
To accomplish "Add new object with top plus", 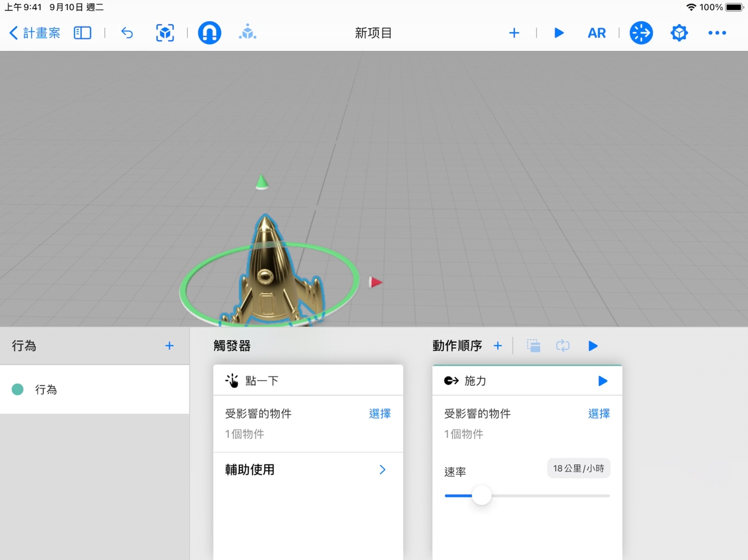I will point(514,33).
